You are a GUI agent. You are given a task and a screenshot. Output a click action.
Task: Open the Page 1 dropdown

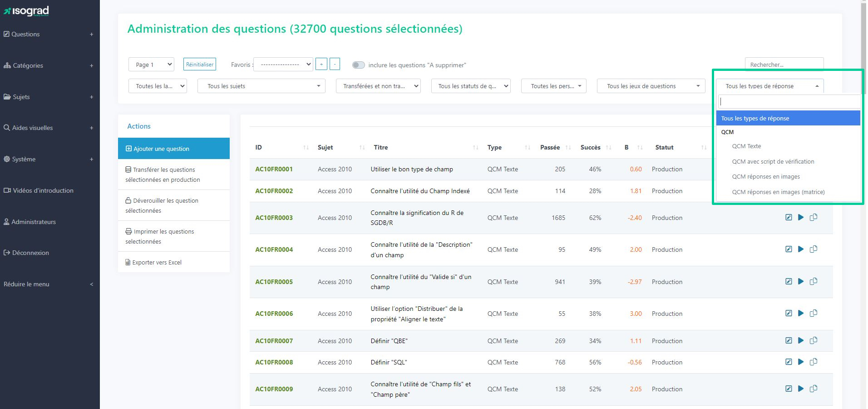(x=151, y=65)
